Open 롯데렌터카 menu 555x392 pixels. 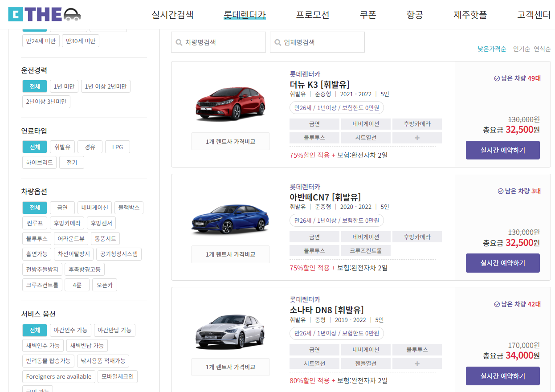point(245,14)
